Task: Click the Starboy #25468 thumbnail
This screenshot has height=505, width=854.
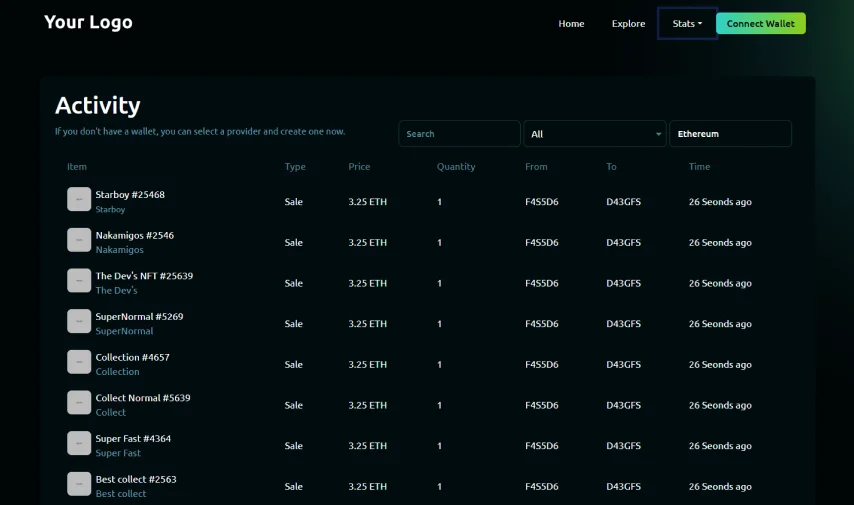Action: [x=79, y=199]
